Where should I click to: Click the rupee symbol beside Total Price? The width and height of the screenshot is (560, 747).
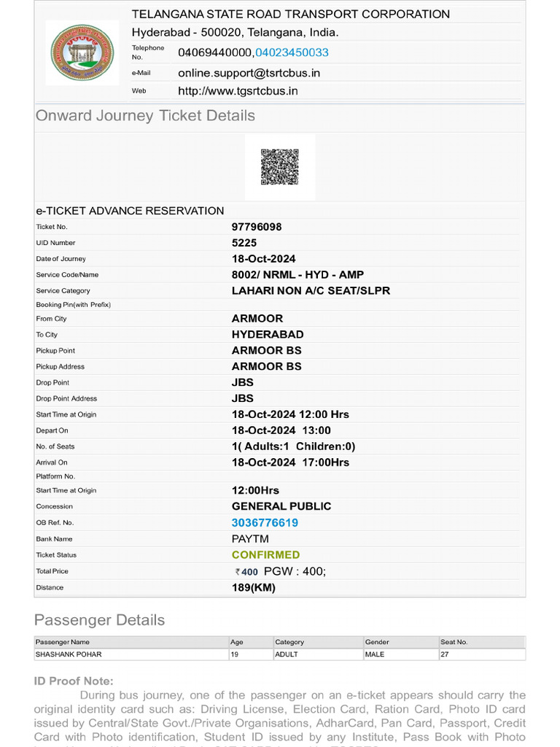[236, 572]
